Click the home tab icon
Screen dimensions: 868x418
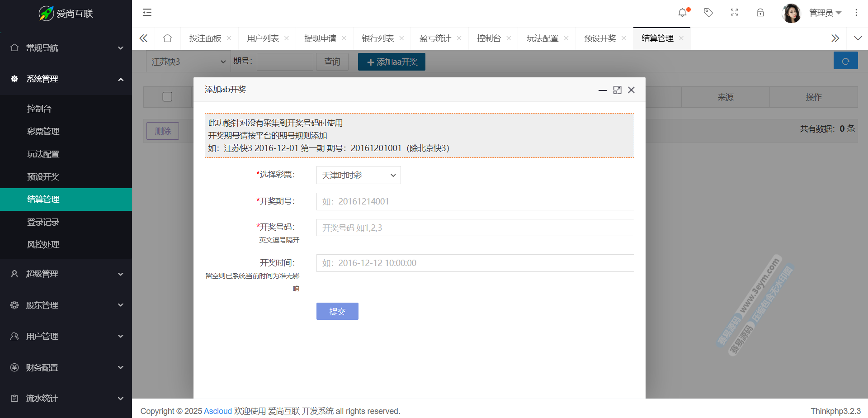[x=167, y=38]
